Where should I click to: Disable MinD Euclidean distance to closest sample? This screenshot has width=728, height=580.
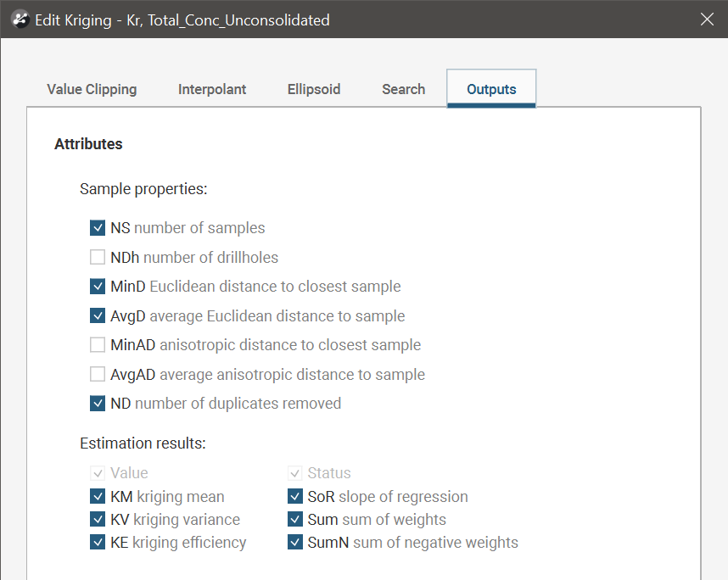point(98,287)
